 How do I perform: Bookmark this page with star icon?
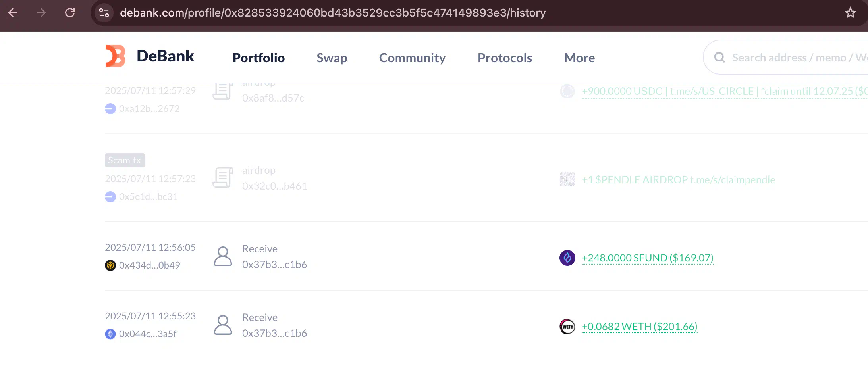coord(850,13)
